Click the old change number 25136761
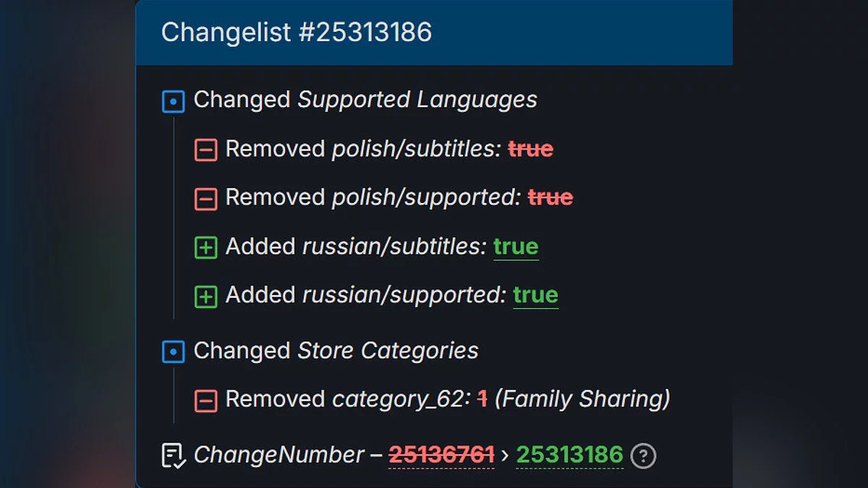Image resolution: width=868 pixels, height=488 pixels. (441, 455)
